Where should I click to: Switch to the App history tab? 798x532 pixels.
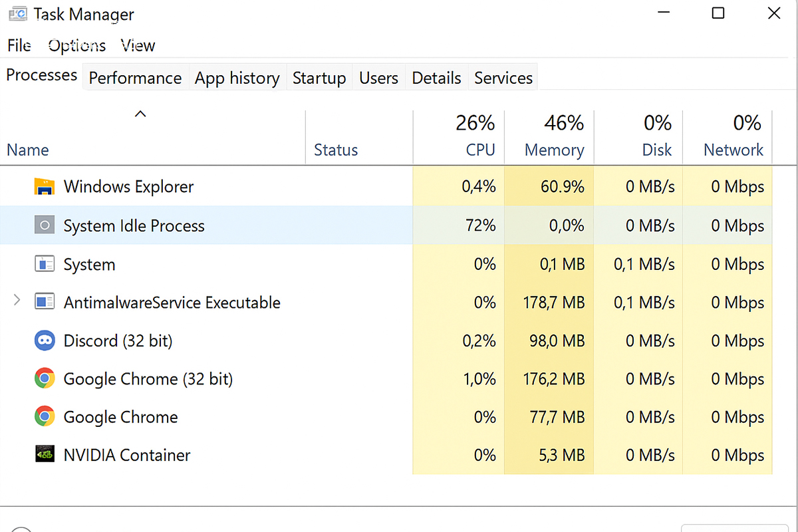(237, 78)
